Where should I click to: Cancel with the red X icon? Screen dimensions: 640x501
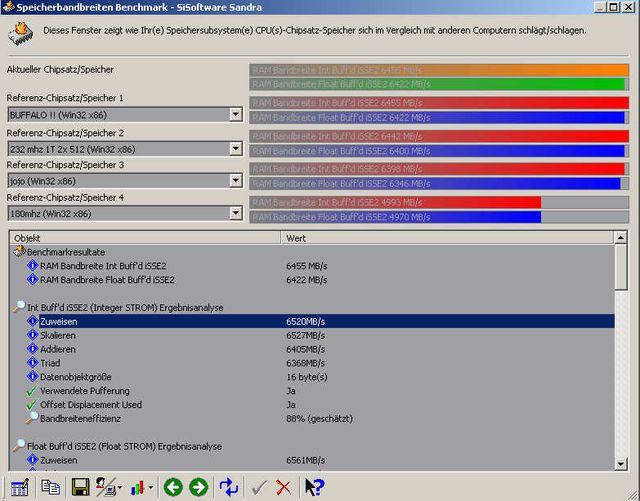pos(284,488)
